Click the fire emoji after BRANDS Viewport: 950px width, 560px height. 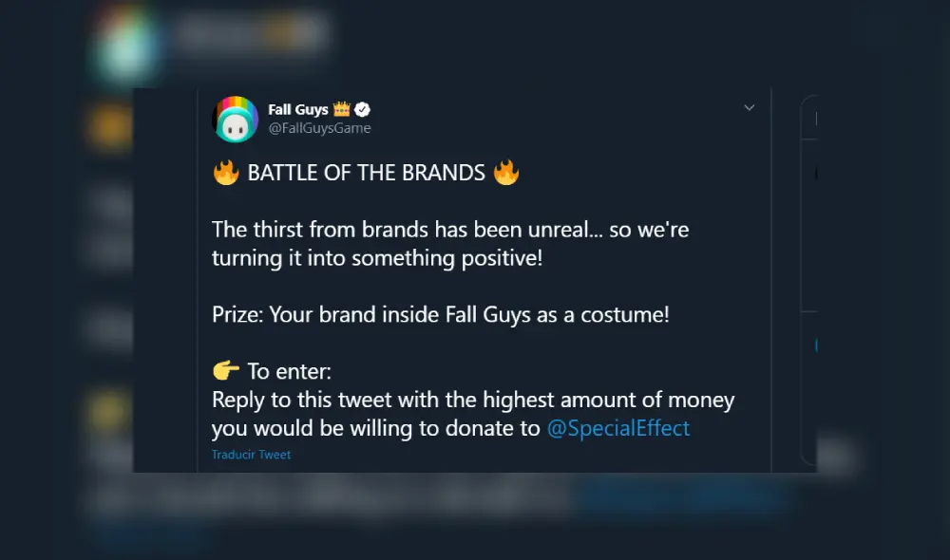(506, 173)
